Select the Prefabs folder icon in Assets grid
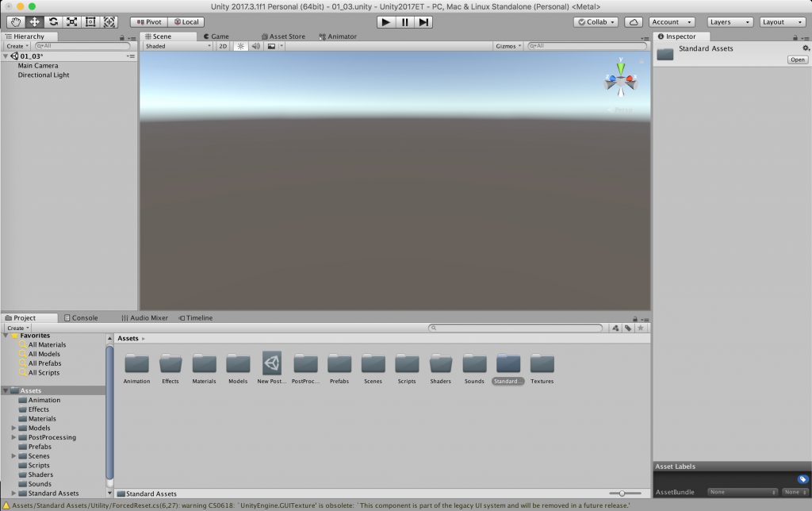Image resolution: width=812 pixels, height=511 pixels. point(339,363)
